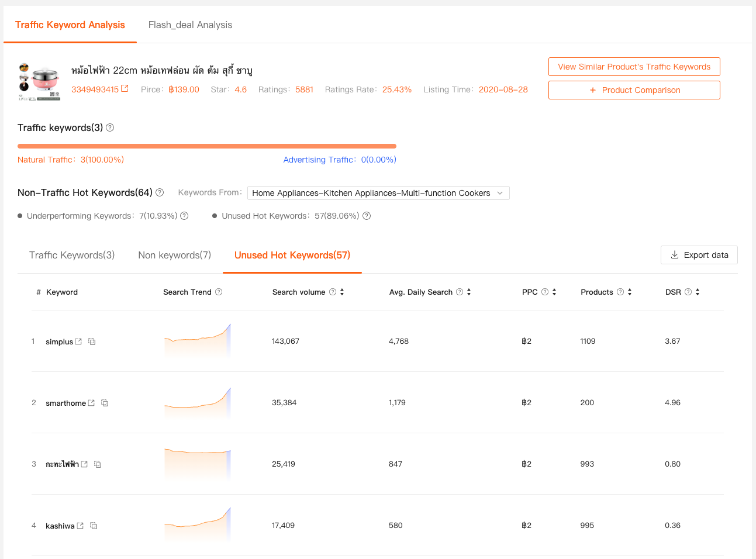The width and height of the screenshot is (756, 559).
Task: Switch to Flash_deal Analysis tab
Action: (190, 25)
